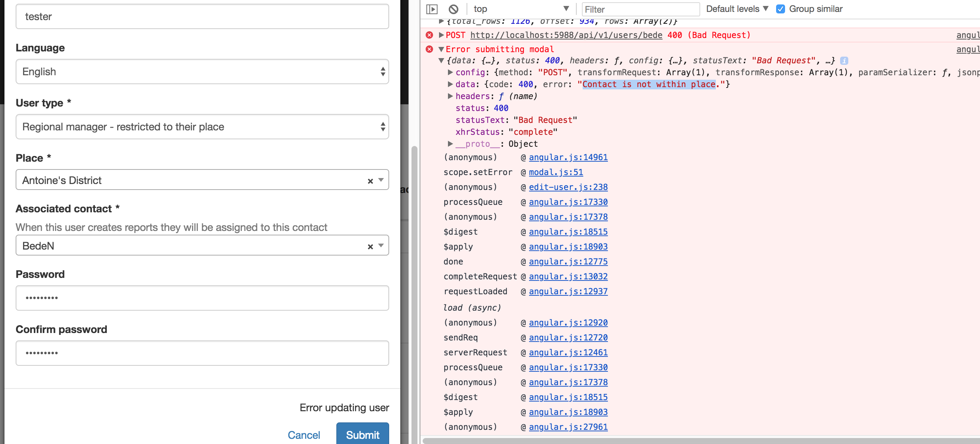Image resolution: width=980 pixels, height=444 pixels.
Task: Clear the Associated contact BedeN selection
Action: tap(370, 246)
